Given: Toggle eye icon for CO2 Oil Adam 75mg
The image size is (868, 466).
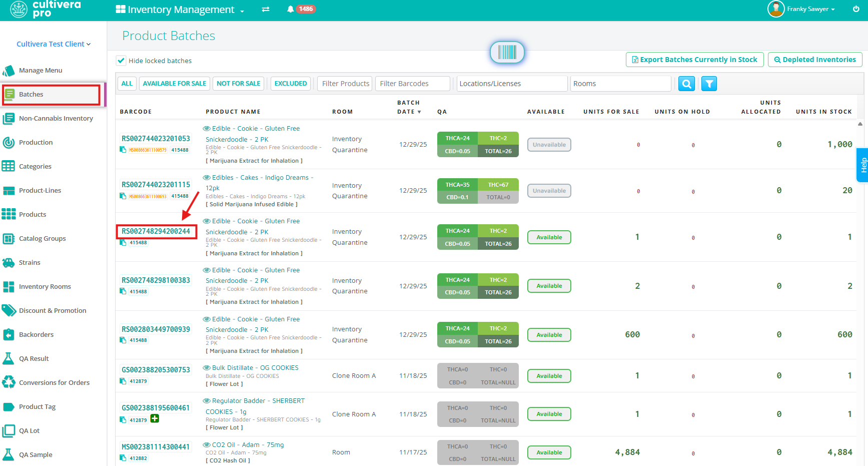Looking at the screenshot, I should (x=206, y=444).
